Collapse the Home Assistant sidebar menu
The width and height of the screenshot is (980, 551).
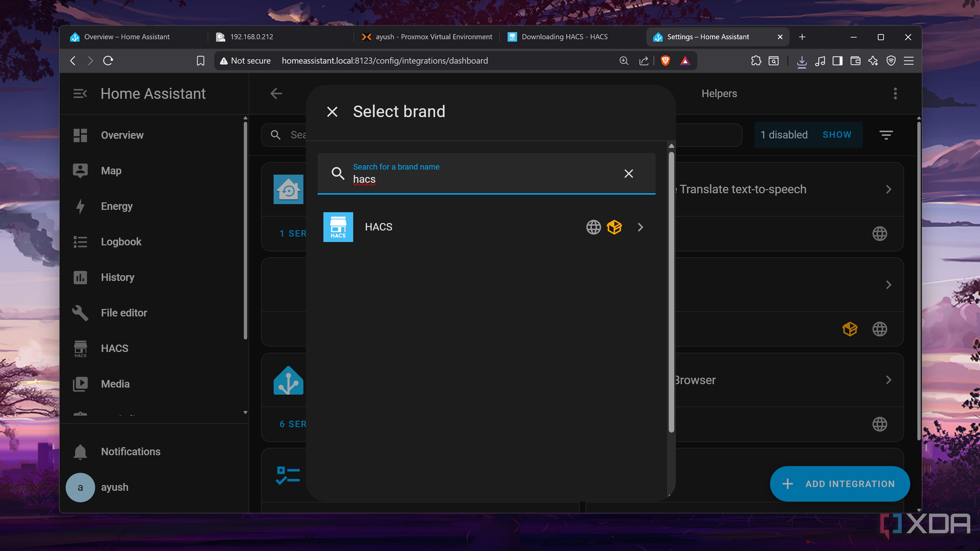pos(80,94)
